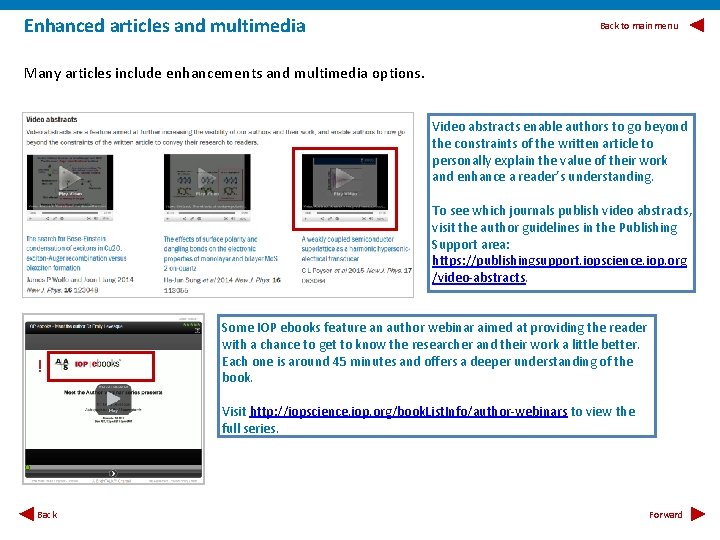Click the Back label at the bottom
720x540 pixels.
(47, 515)
